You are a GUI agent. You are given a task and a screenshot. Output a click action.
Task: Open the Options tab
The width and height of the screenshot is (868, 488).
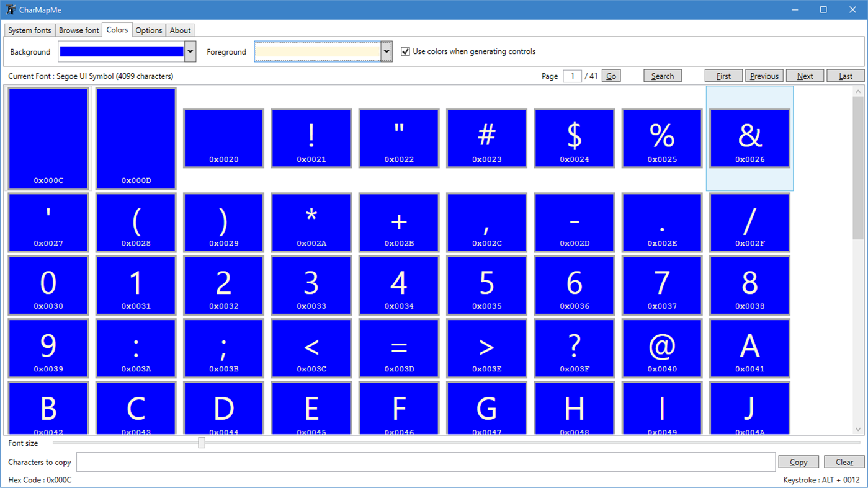pyautogui.click(x=148, y=30)
